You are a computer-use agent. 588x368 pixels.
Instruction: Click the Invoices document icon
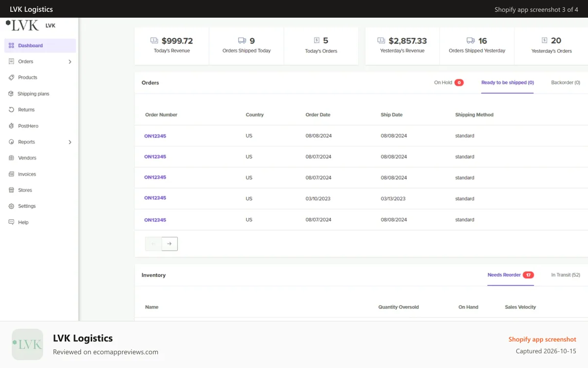coord(11,174)
